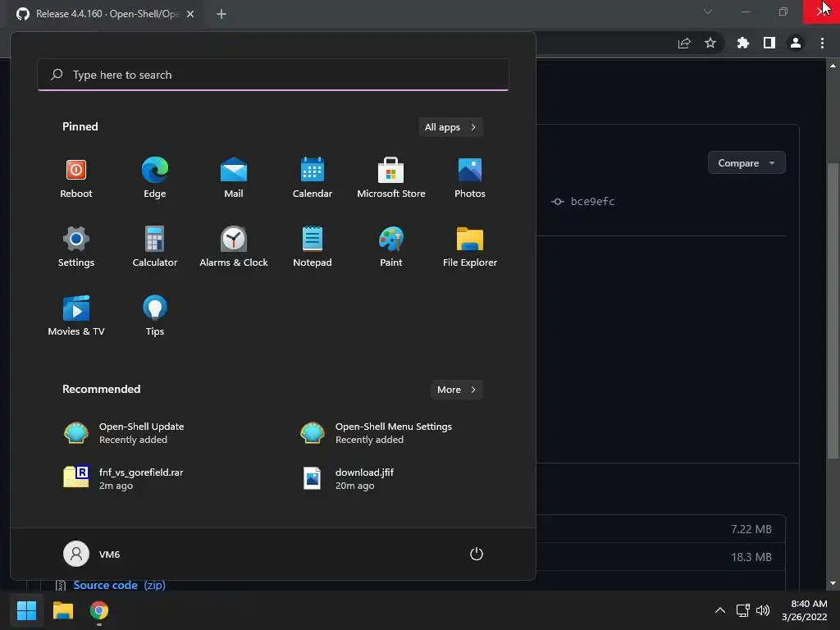Open the Calendar app
The height and width of the screenshot is (630, 840).
(x=313, y=179)
